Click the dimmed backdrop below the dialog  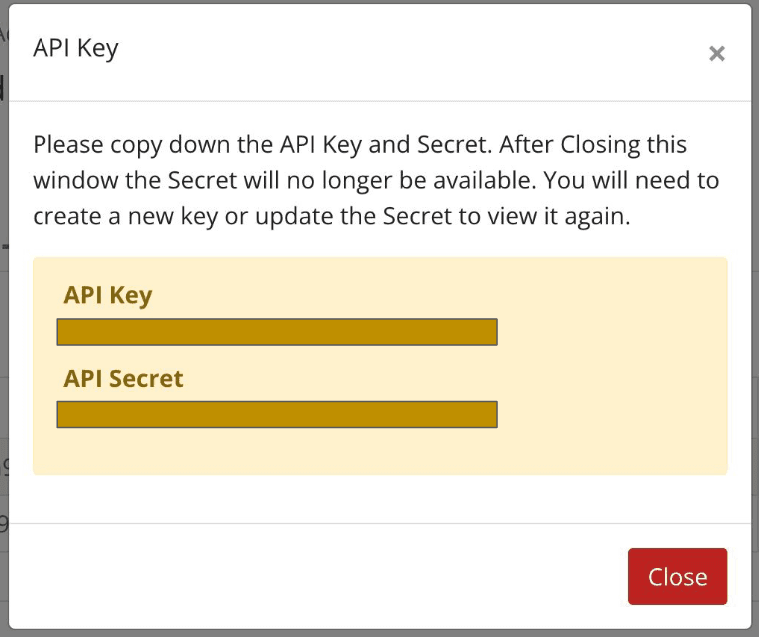380,632
